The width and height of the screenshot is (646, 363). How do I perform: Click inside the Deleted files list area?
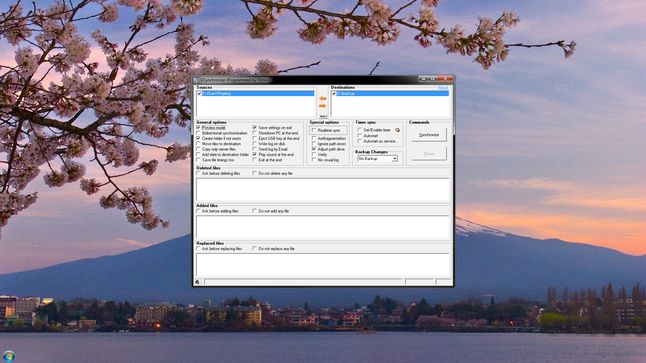point(323,190)
